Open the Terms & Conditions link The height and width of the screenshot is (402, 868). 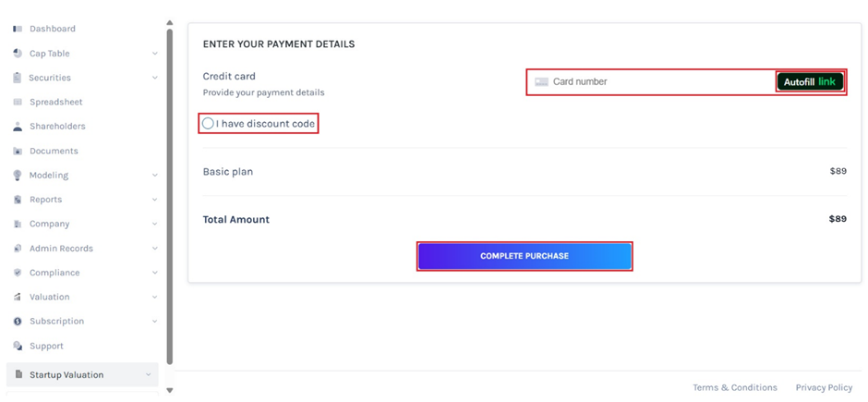735,387
